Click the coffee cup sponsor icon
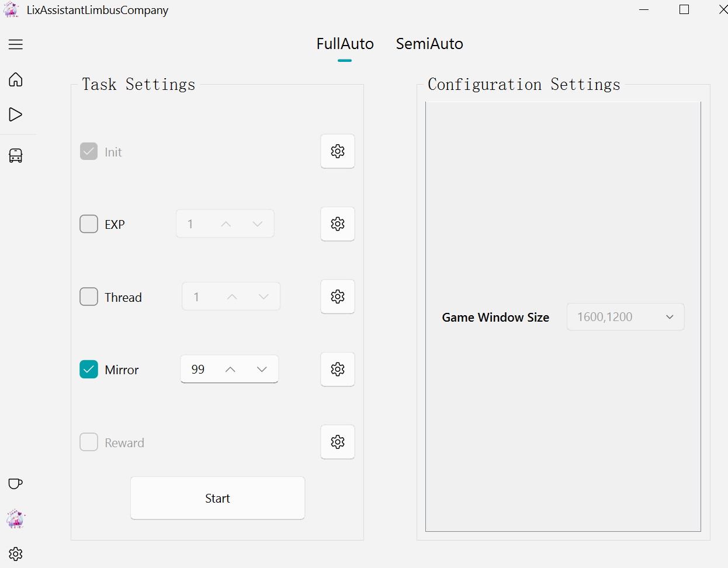The image size is (728, 568). click(x=16, y=483)
